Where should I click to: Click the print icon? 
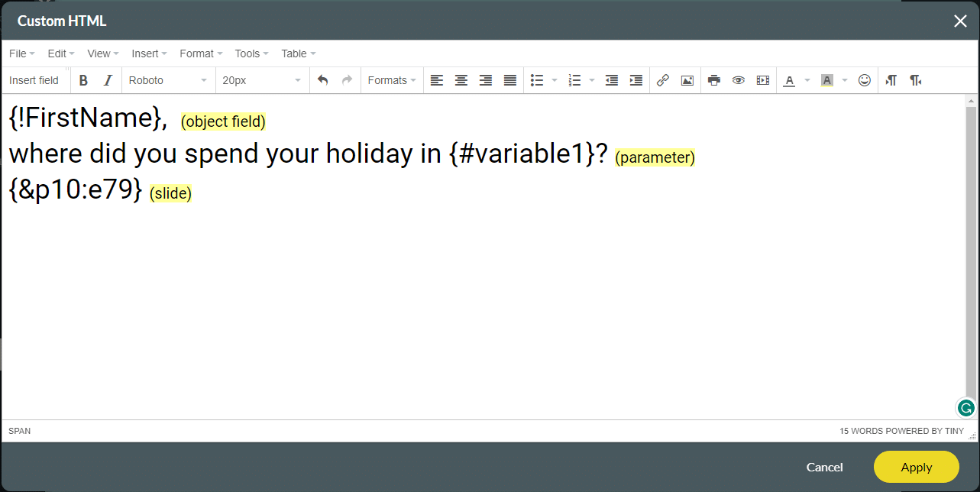[x=713, y=80]
